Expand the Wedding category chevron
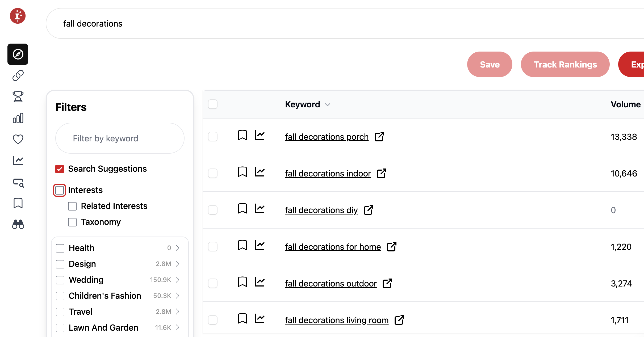This screenshot has height=337, width=644. (x=178, y=280)
